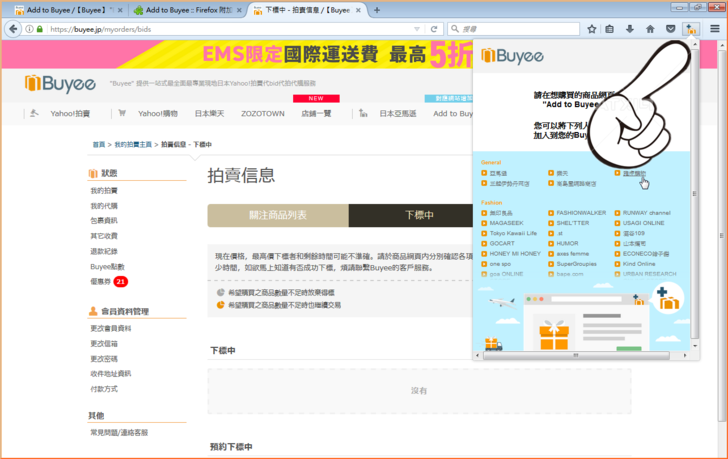Open 我的拍賣 in the sidebar
This screenshot has width=728, height=459.
104,190
